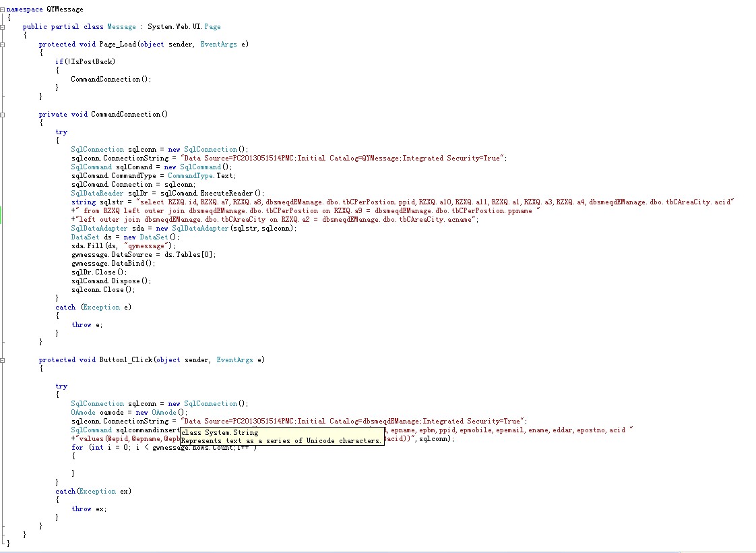Click 'System.Web.UI.Page' base class text
Screen dimensions: 756x553
(x=184, y=26)
